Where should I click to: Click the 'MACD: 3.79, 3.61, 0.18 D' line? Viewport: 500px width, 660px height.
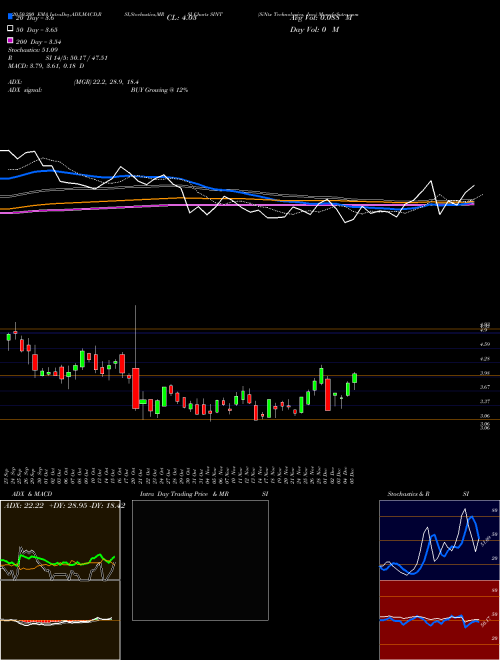pos(46,66)
